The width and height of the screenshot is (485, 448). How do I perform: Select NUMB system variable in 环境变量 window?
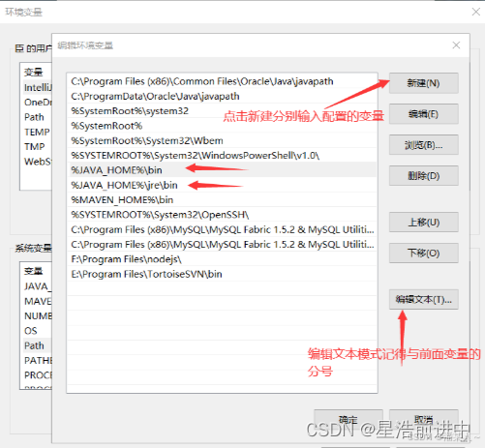[37, 316]
